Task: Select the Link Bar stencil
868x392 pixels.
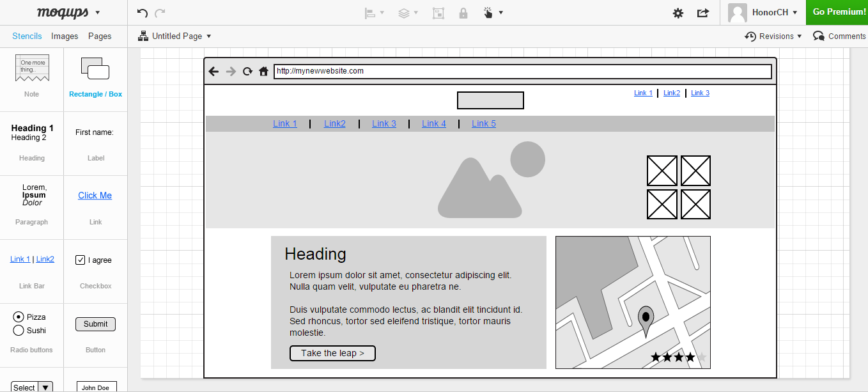Action: (x=32, y=259)
